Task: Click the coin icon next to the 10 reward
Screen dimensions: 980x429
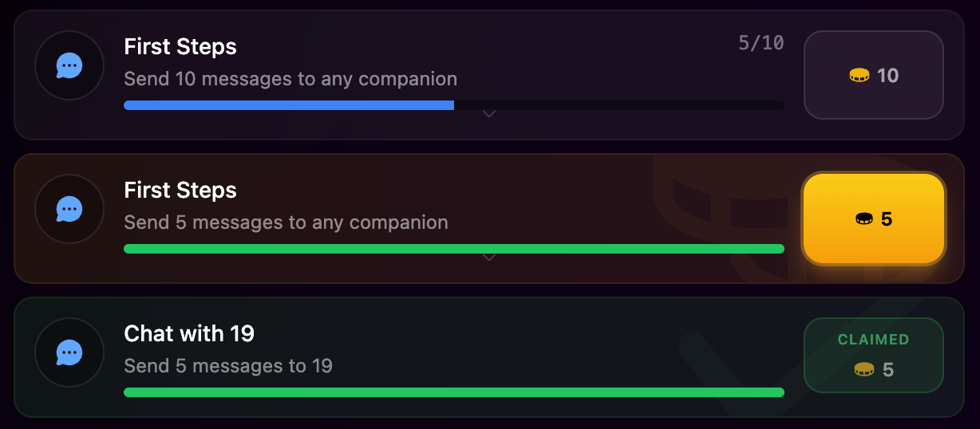Action: (x=859, y=76)
